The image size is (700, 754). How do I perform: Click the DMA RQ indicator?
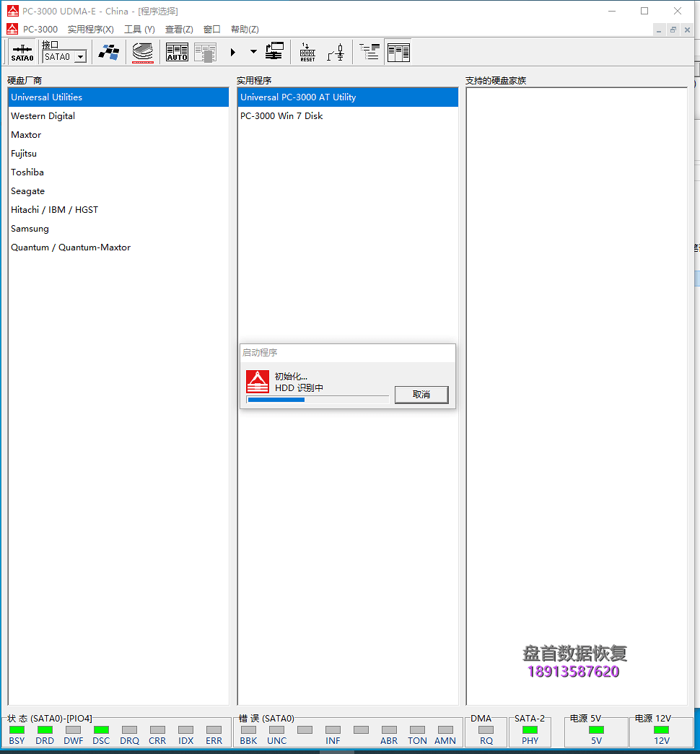[486, 730]
